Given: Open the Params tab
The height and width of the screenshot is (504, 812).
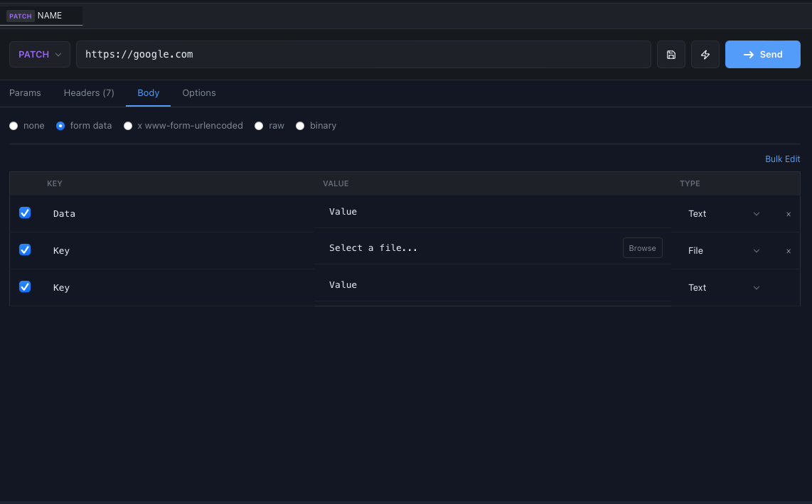Looking at the screenshot, I should coord(25,92).
